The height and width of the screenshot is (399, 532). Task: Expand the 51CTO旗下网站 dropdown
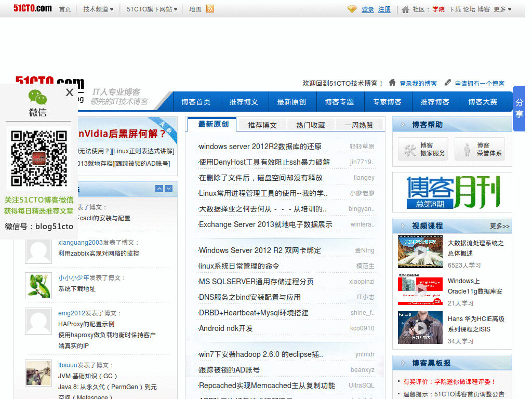click(x=152, y=9)
